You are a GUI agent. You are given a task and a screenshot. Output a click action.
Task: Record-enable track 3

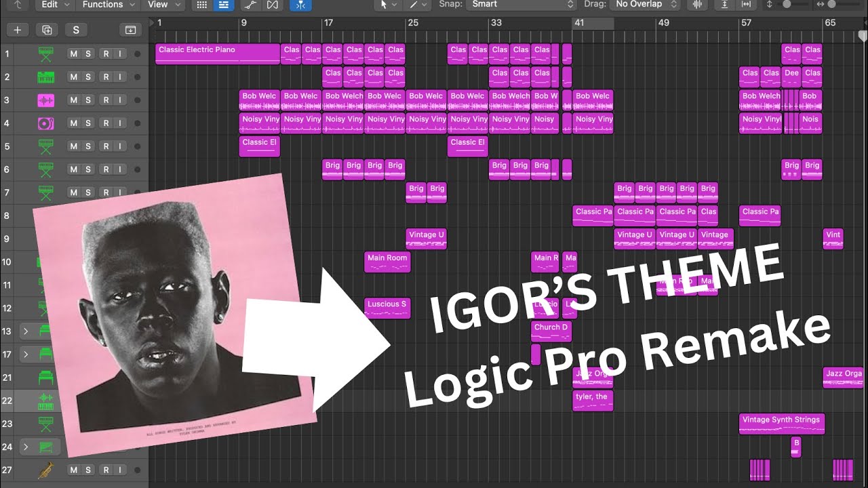(106, 100)
